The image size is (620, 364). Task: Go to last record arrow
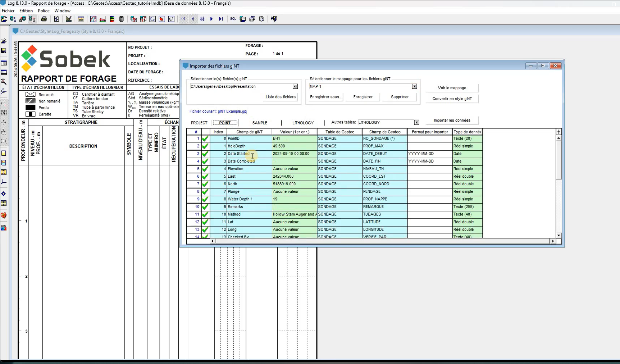(x=221, y=19)
